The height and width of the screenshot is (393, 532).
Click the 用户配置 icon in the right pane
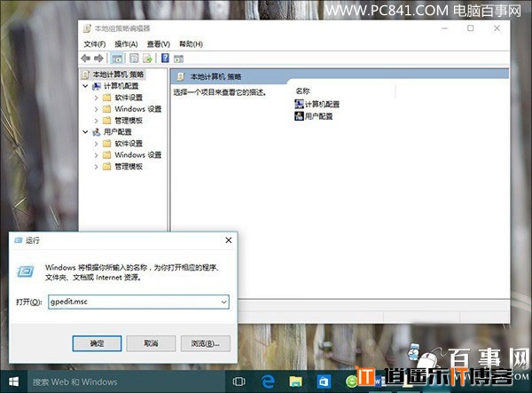click(x=299, y=116)
